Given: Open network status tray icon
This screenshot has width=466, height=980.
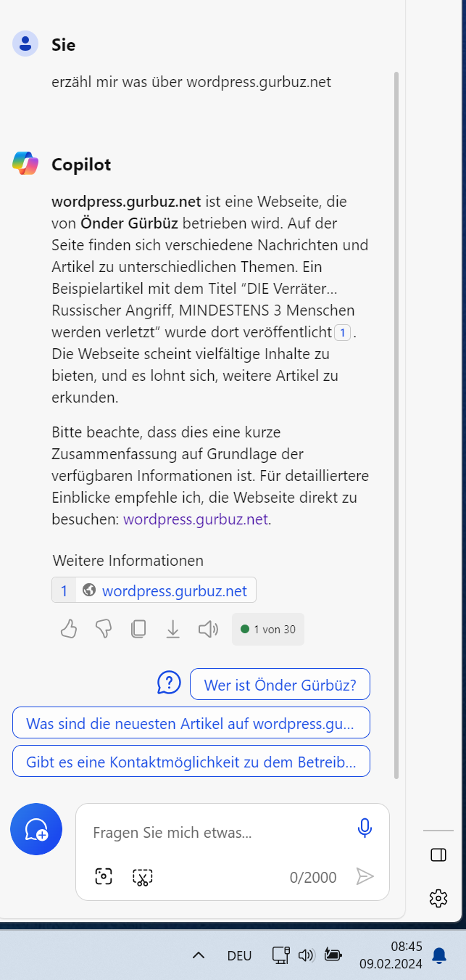Looking at the screenshot, I should click(281, 955).
